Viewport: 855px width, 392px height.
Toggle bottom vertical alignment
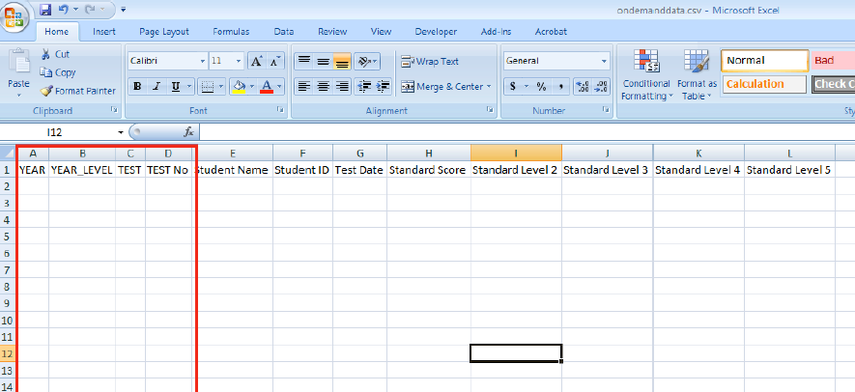(342, 61)
